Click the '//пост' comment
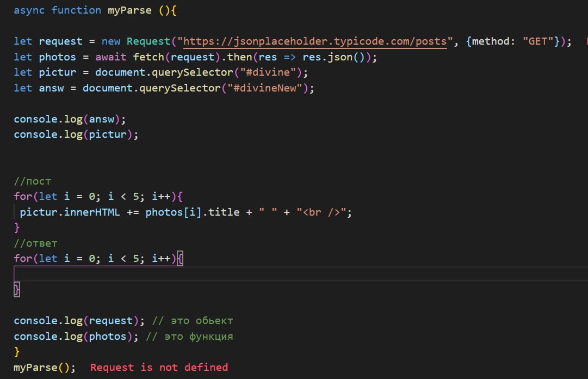Viewport: 588px width, 379px height. tap(32, 181)
